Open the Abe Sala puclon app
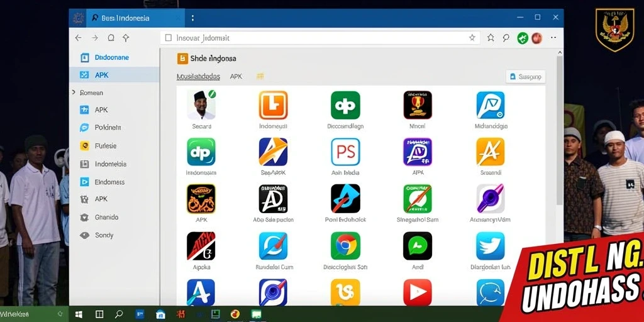This screenshot has width=644, height=322. 273,199
